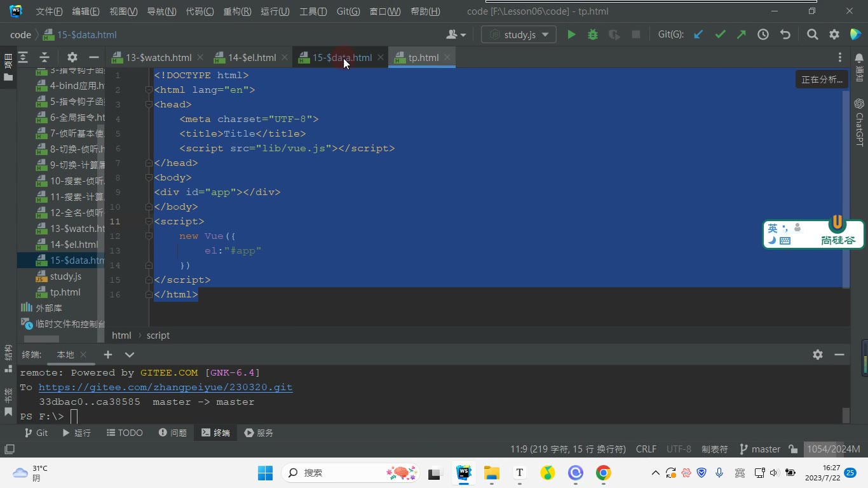The width and height of the screenshot is (868, 488).
Task: Collapse all items in project panel
Action: click(44, 57)
